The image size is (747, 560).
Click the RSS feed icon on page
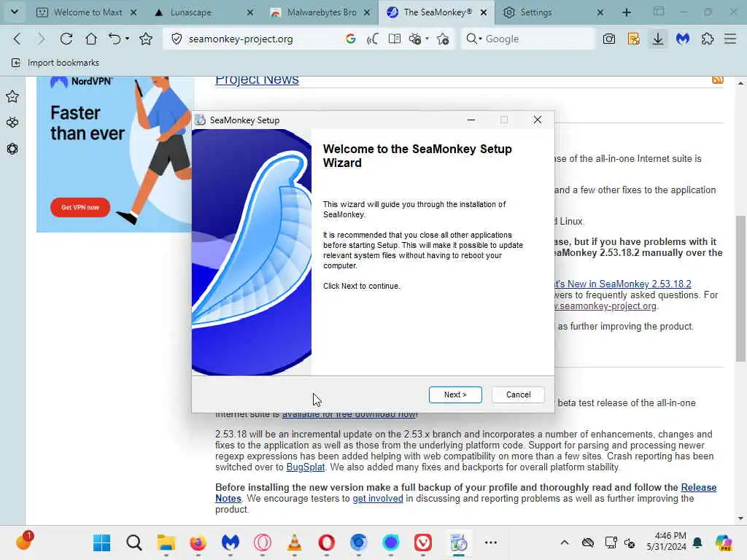click(718, 80)
